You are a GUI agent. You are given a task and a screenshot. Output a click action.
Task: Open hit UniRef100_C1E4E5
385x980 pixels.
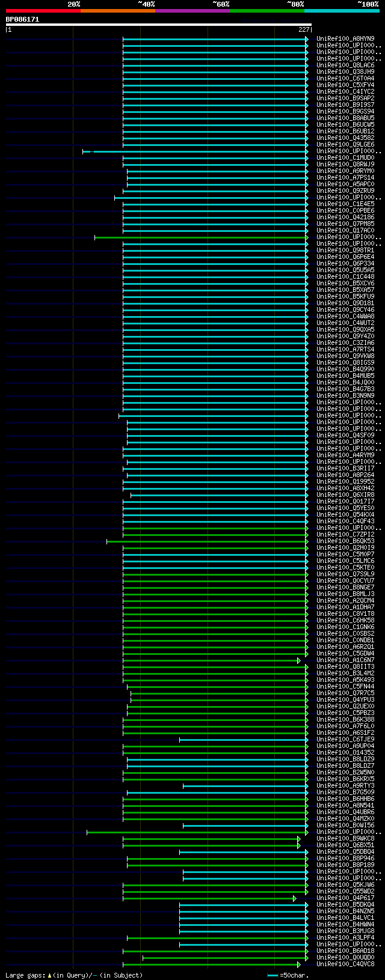coord(345,204)
